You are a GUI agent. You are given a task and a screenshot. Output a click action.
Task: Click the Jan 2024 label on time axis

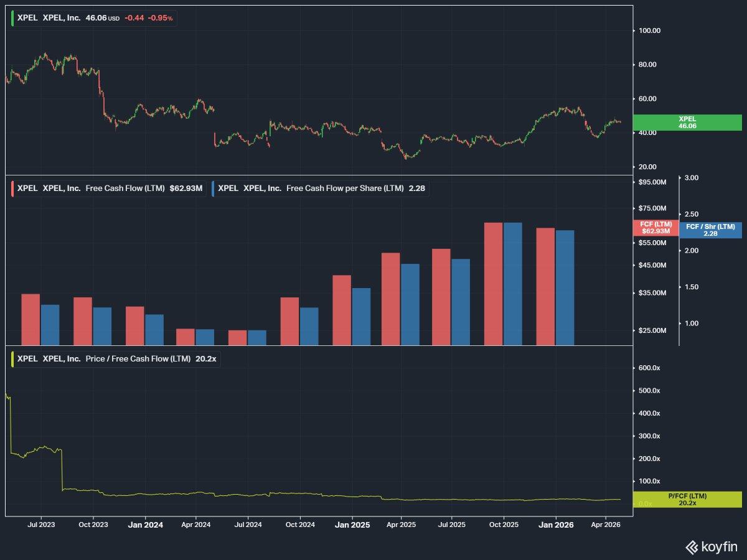[x=145, y=525]
